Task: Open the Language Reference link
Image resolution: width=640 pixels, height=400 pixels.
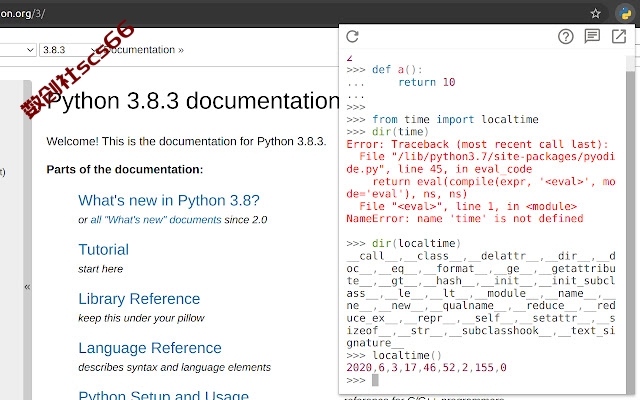Action: coord(150,348)
